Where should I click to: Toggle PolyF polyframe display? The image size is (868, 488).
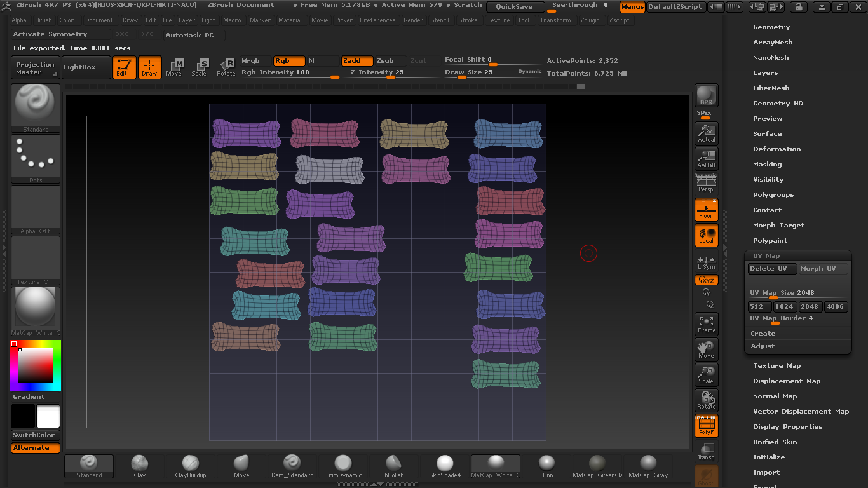coord(706,426)
